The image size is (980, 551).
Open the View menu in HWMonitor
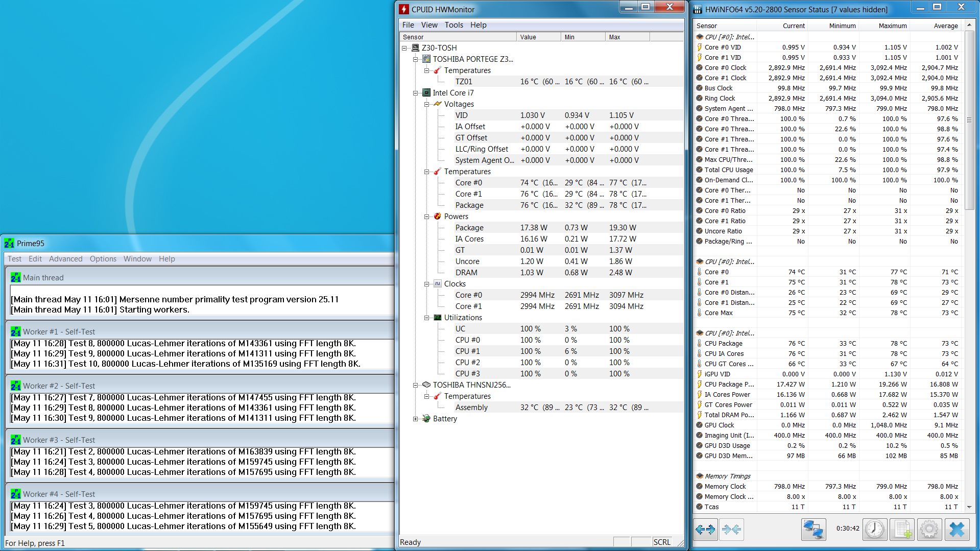(429, 25)
